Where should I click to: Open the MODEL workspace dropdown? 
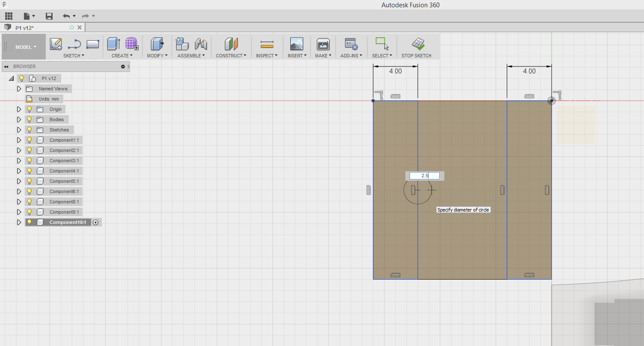(x=26, y=47)
